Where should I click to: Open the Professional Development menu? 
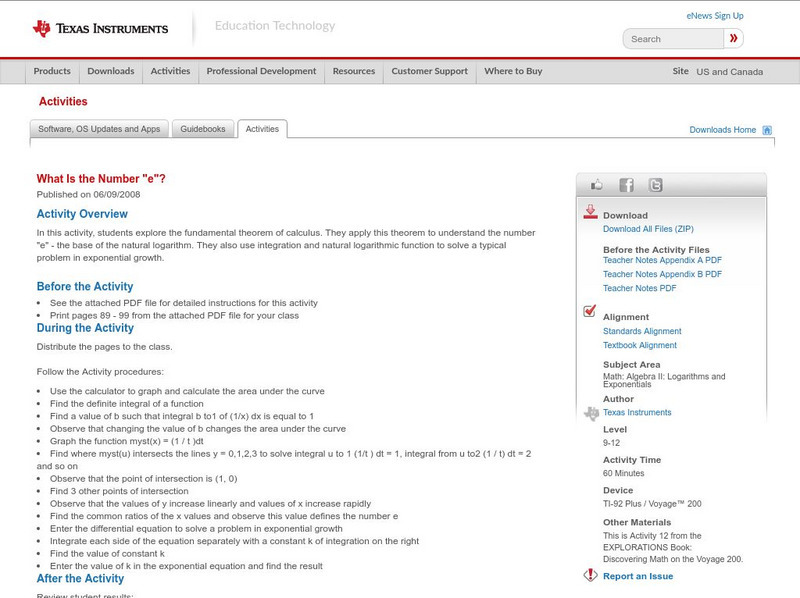(261, 71)
